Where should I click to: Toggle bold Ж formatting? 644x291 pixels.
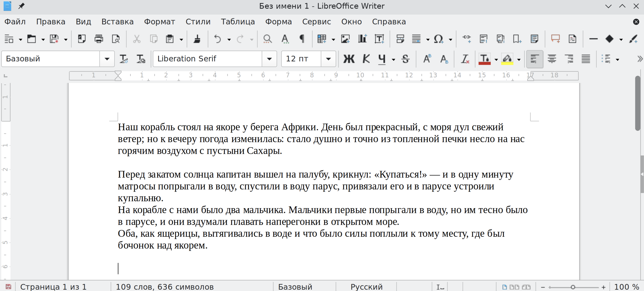tap(349, 59)
